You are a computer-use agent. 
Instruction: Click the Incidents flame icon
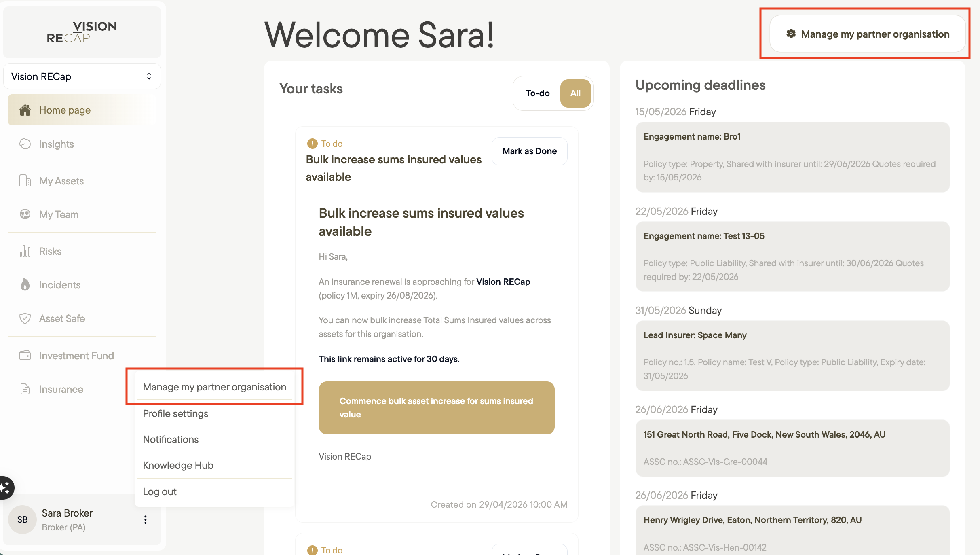point(25,285)
